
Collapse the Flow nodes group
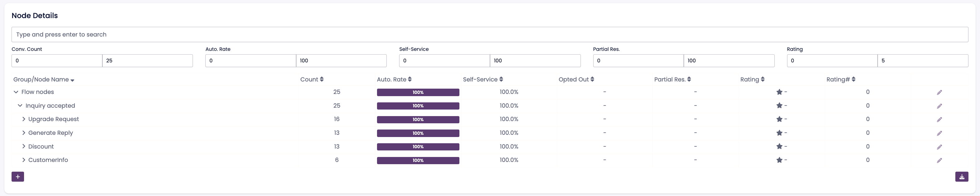point(16,92)
